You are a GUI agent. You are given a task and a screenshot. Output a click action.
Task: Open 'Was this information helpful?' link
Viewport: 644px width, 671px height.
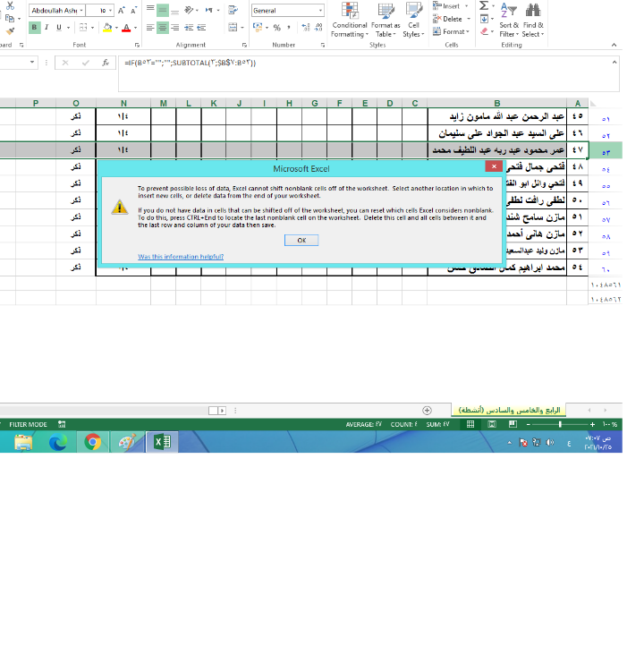click(x=181, y=257)
